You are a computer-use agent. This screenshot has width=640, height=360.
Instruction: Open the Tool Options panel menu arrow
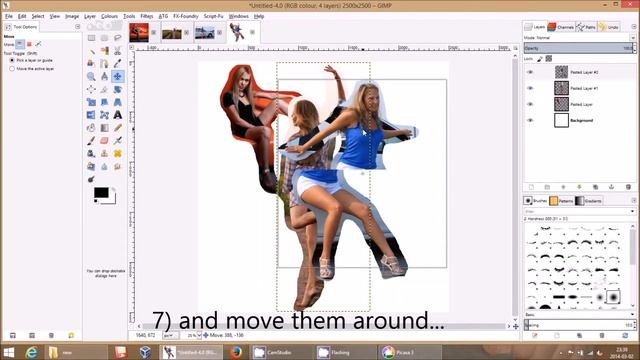78,27
